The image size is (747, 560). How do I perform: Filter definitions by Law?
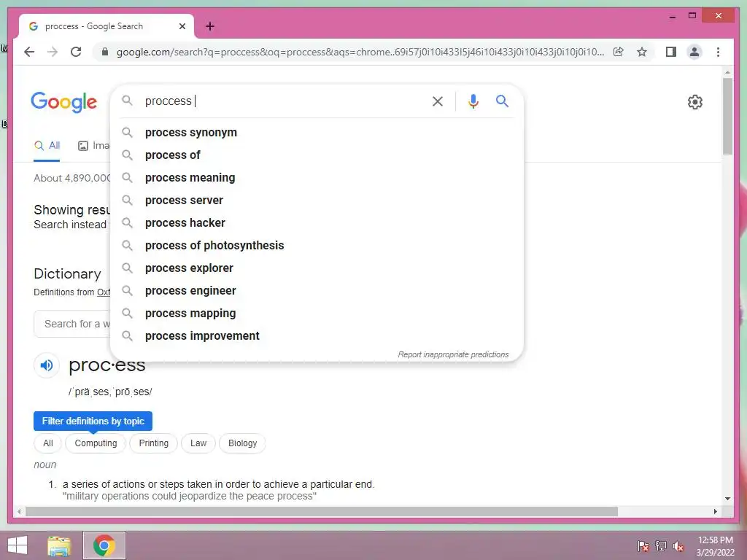tap(198, 443)
